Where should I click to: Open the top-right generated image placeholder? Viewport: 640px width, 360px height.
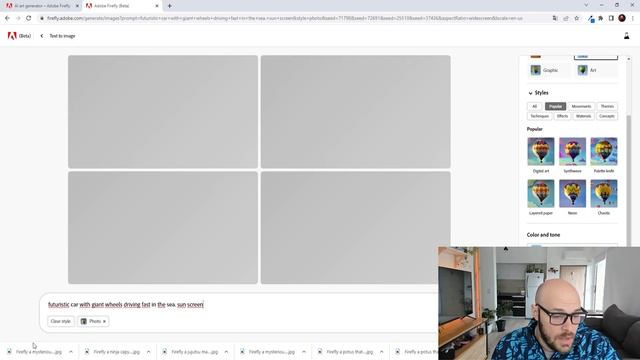(356, 112)
